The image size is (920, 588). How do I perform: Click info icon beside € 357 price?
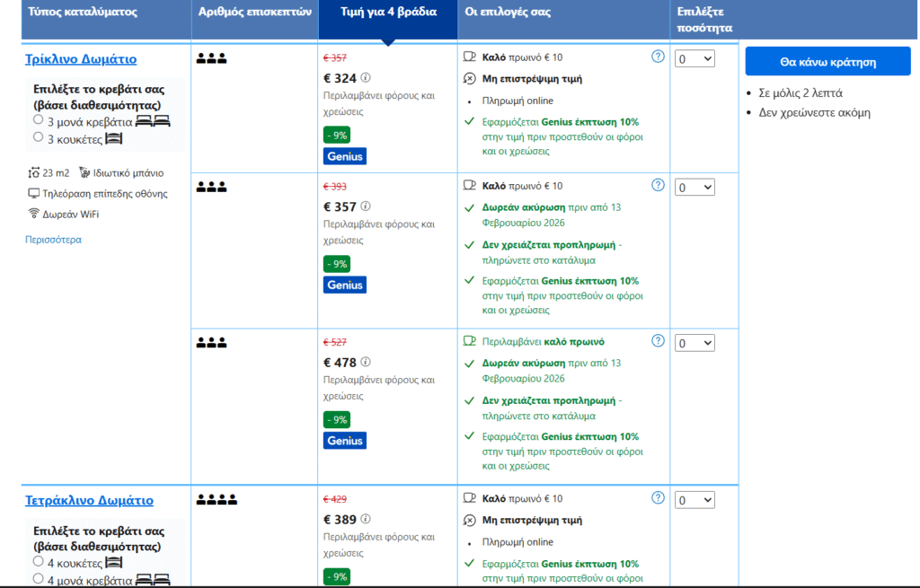(x=366, y=206)
